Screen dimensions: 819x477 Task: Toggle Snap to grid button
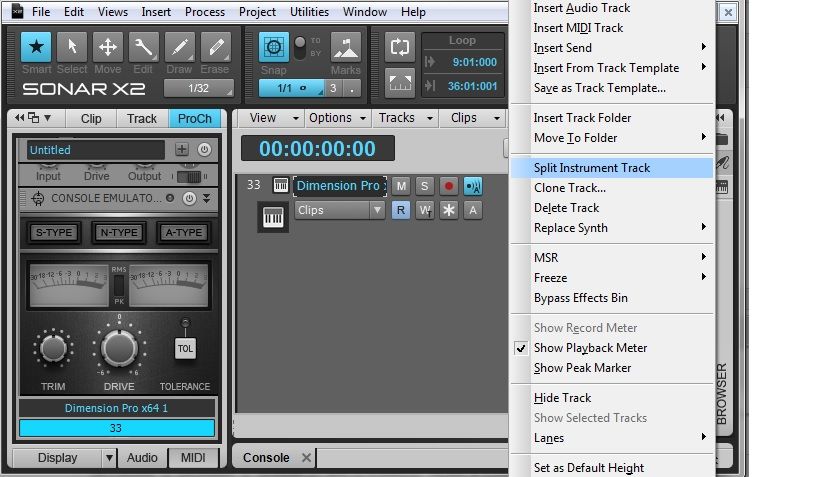274,49
